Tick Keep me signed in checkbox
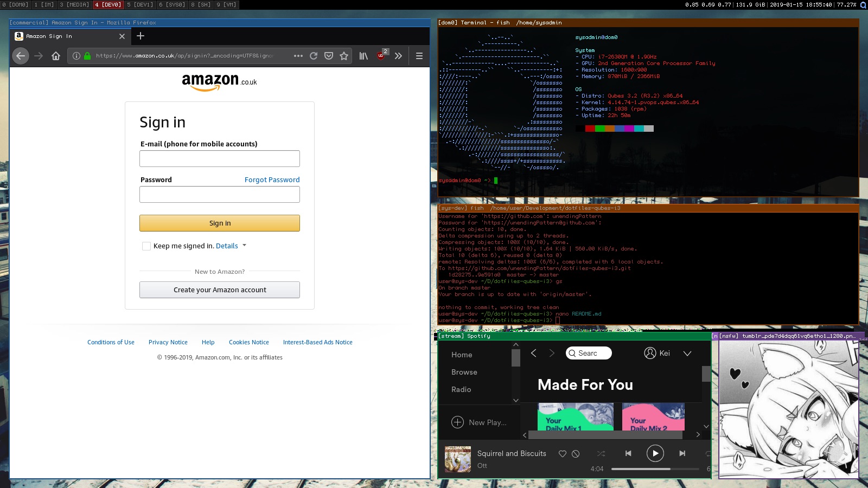Screen dimensions: 868x488 point(146,246)
